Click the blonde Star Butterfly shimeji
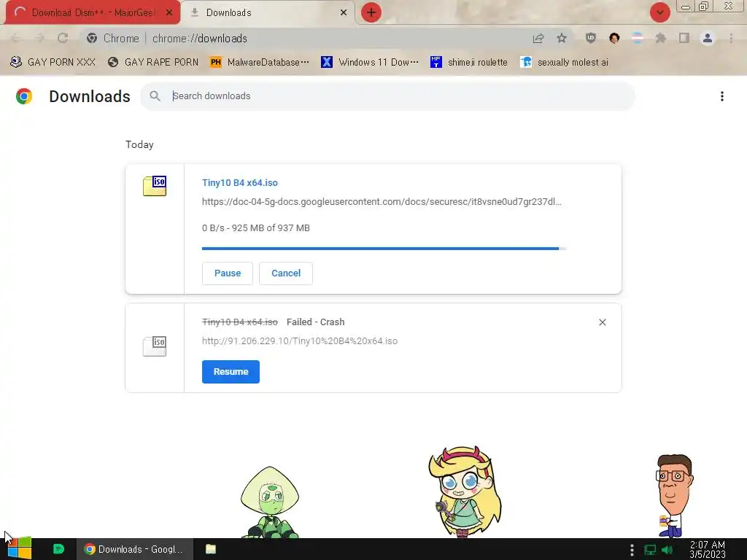747x560 pixels. (x=465, y=492)
